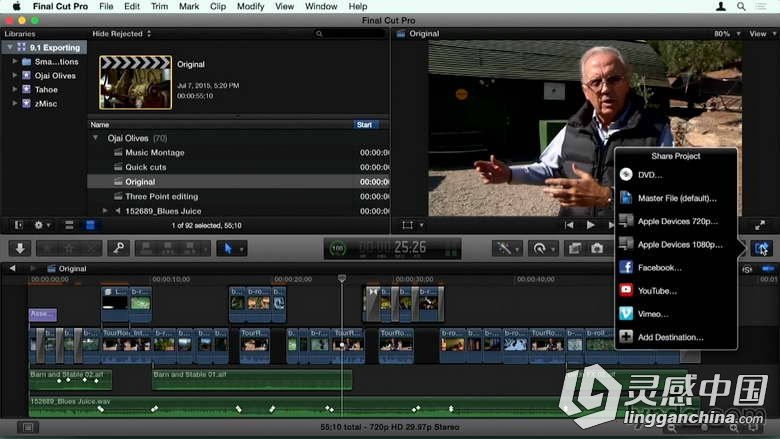Open the Keyword Editor key icon
This screenshot has width=780, height=439.
point(118,248)
